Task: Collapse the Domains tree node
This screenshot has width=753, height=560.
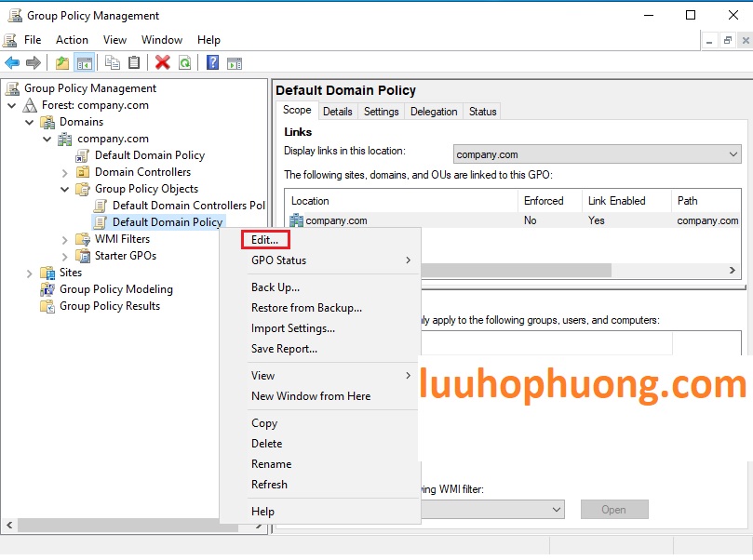Action: pos(30,121)
